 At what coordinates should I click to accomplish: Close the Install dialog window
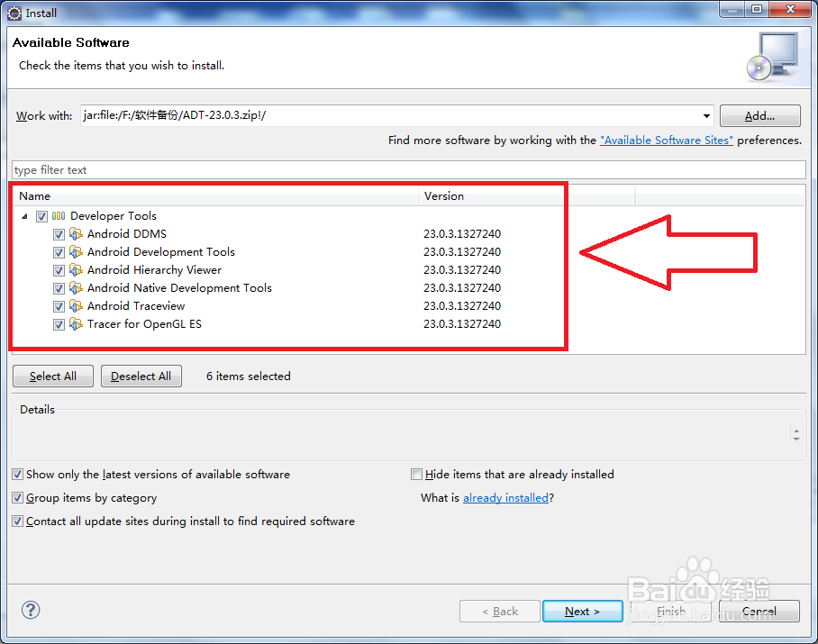click(790, 9)
